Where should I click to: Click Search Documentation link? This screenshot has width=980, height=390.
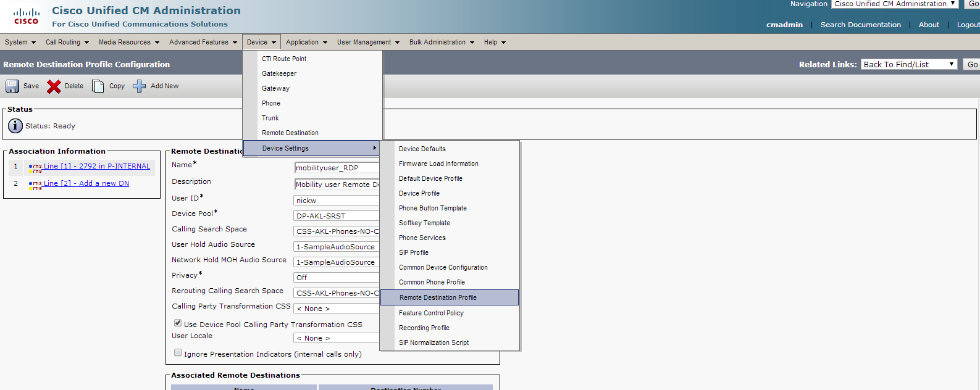[x=860, y=25]
